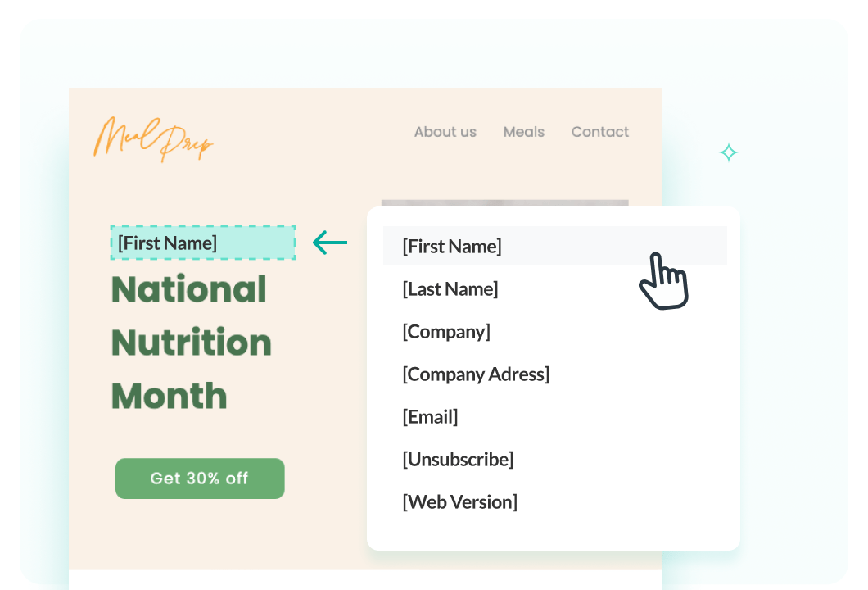Select [Last Name] merge tag

[x=450, y=289]
